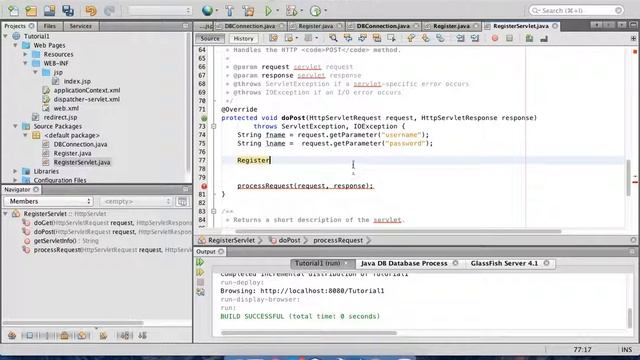This screenshot has width=640, height=360.
Task: Collapse the Tutorial1 project node
Action: coord(6,36)
